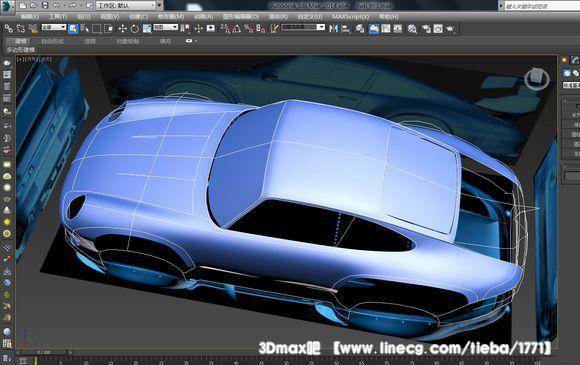Open the 修改器(M) menu
Viewport: 580px width, 365px height.
pyautogui.click(x=171, y=17)
